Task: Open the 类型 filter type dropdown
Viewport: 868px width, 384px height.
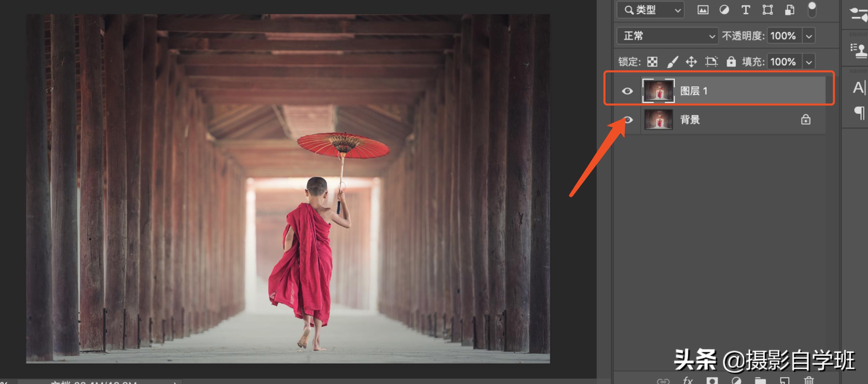Action: coord(650,10)
